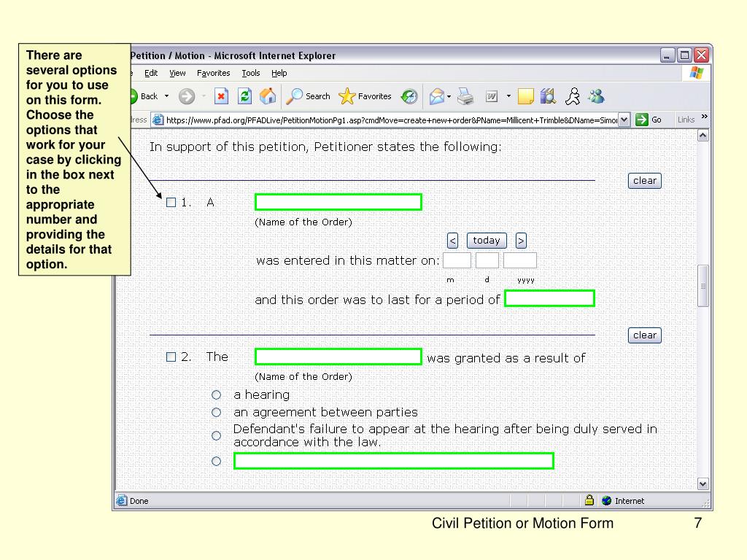The height and width of the screenshot is (560, 747).
Task: Check the box for option 2
Action: [x=171, y=357]
